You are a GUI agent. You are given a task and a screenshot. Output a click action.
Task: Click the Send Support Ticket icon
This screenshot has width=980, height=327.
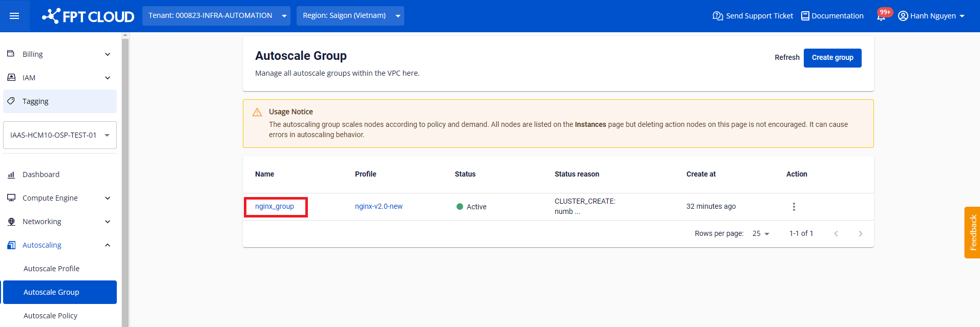[x=718, y=16]
